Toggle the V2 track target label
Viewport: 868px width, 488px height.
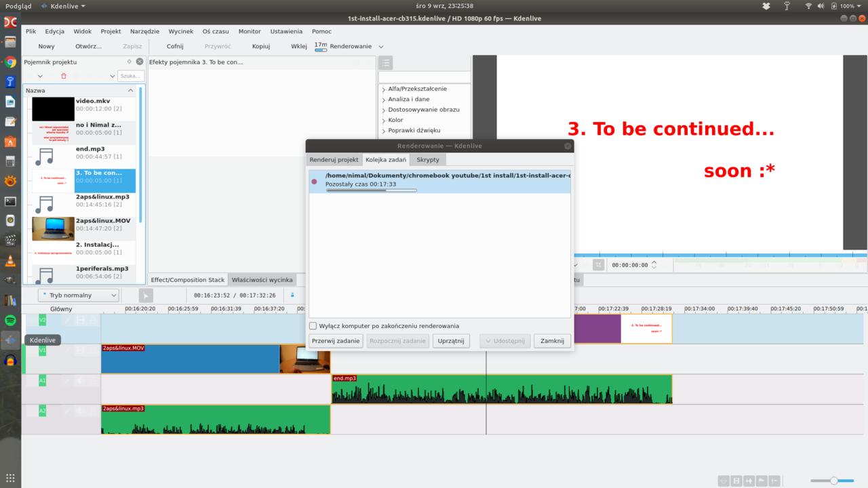(43, 320)
